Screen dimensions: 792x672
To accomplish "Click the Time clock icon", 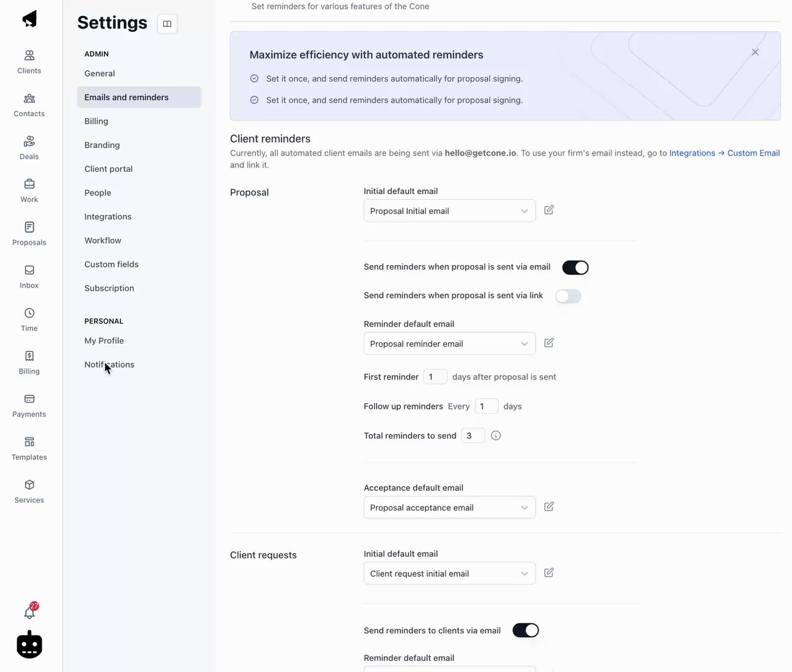I will [x=29, y=313].
